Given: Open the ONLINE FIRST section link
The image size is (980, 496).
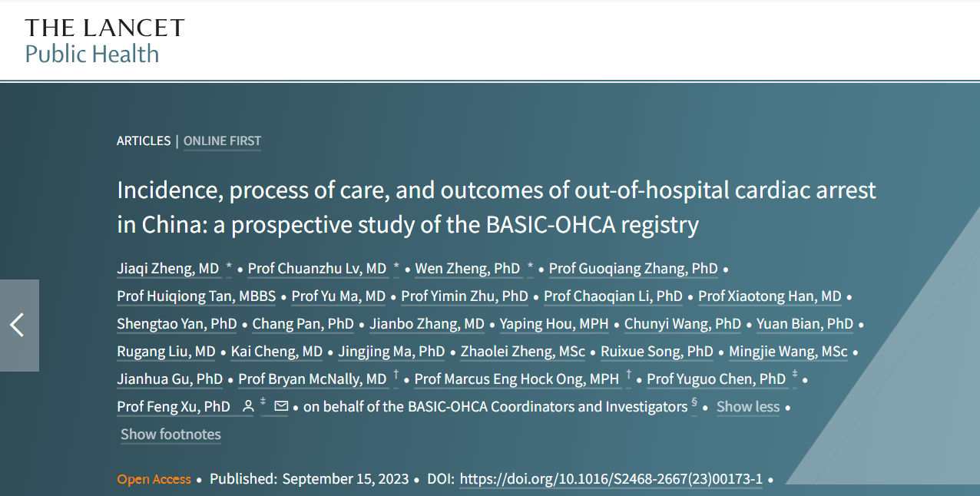Looking at the screenshot, I should 222,141.
